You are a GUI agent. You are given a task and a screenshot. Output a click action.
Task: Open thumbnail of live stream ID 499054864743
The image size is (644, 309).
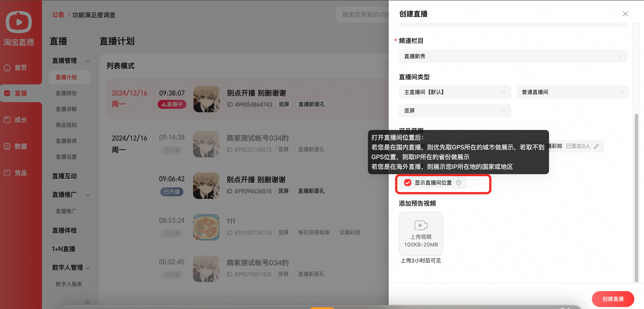tap(206, 99)
